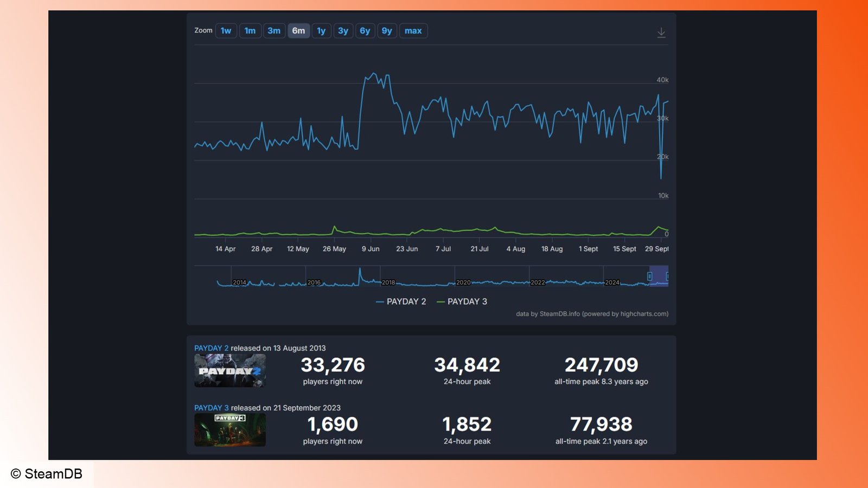Click the 4 Aug x-axis label
Screen dimensions: 868x488
pos(516,249)
